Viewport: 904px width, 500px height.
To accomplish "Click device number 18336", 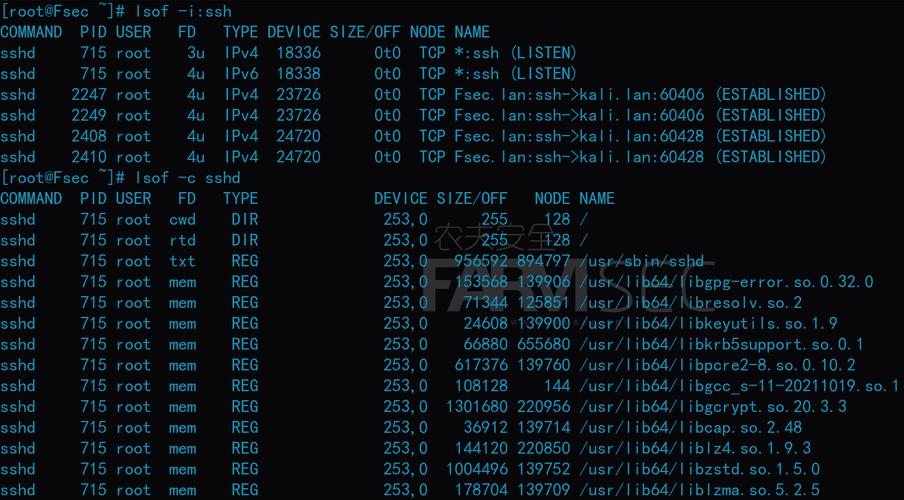I will [x=298, y=53].
